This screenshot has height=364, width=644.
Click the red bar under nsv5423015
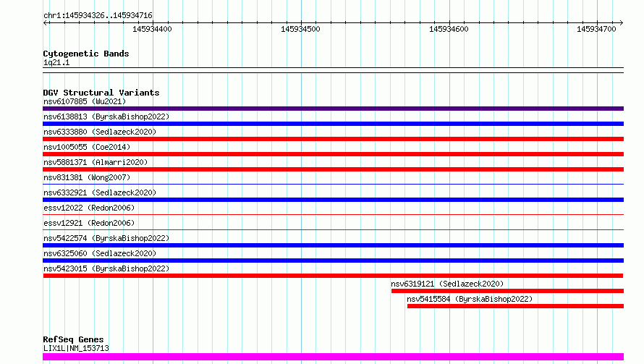(333, 276)
